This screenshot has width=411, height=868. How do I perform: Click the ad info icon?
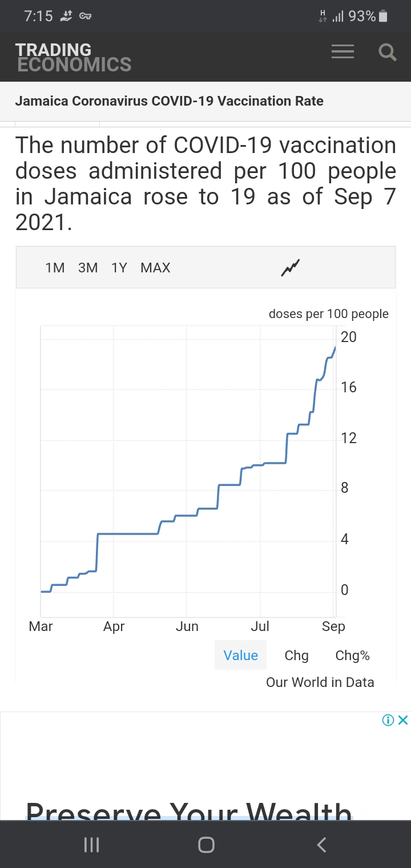click(x=388, y=720)
